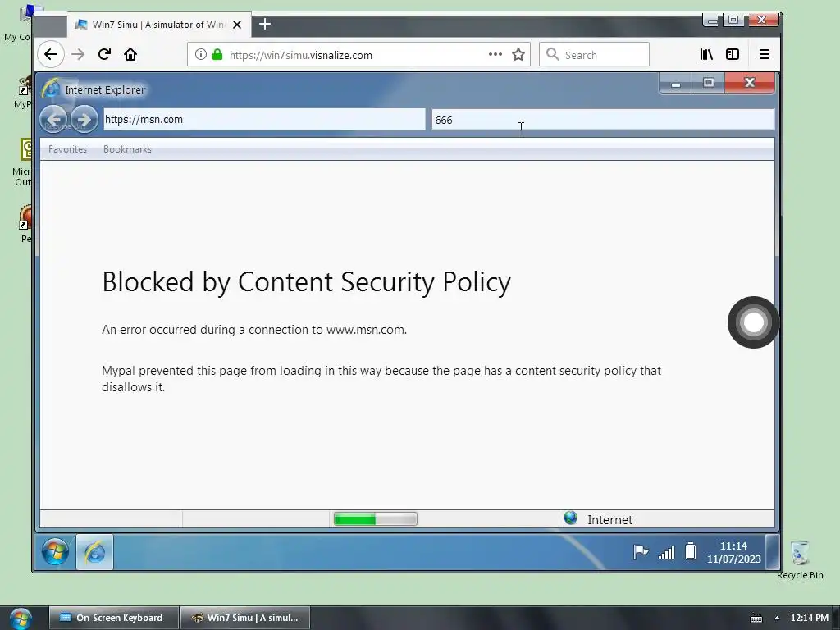840x630 pixels.
Task: Open Firefox hamburger menu
Action: (x=765, y=54)
